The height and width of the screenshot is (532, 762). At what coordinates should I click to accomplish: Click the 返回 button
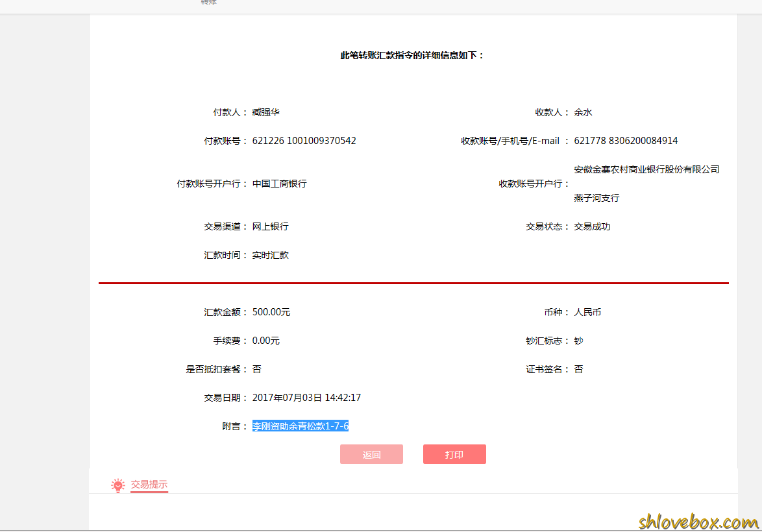pos(371,454)
